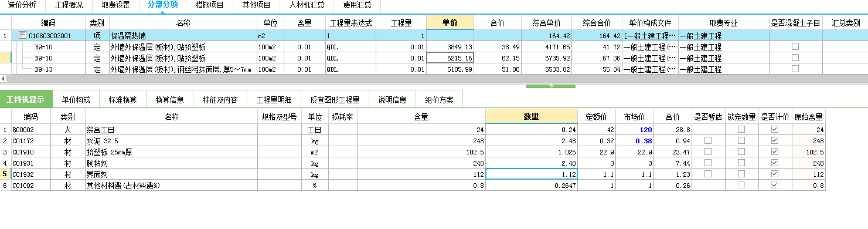The height and width of the screenshot is (229, 868).
Task: Click the unit price cell 6215.16
Action: tap(450, 58)
